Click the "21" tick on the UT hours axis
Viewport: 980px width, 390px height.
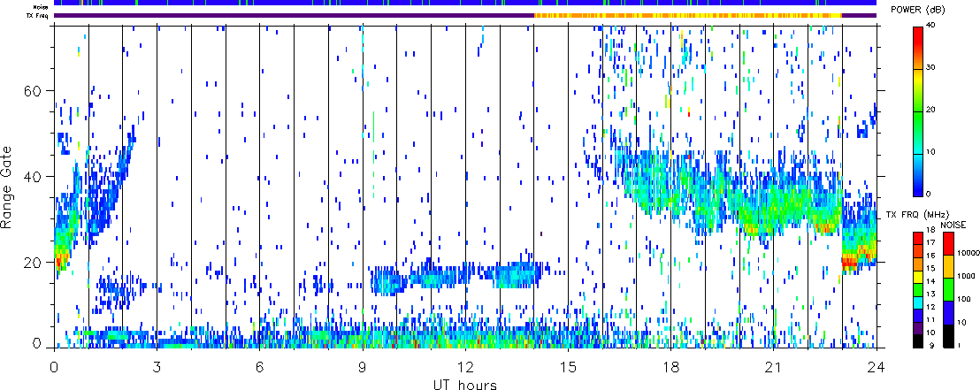click(773, 366)
